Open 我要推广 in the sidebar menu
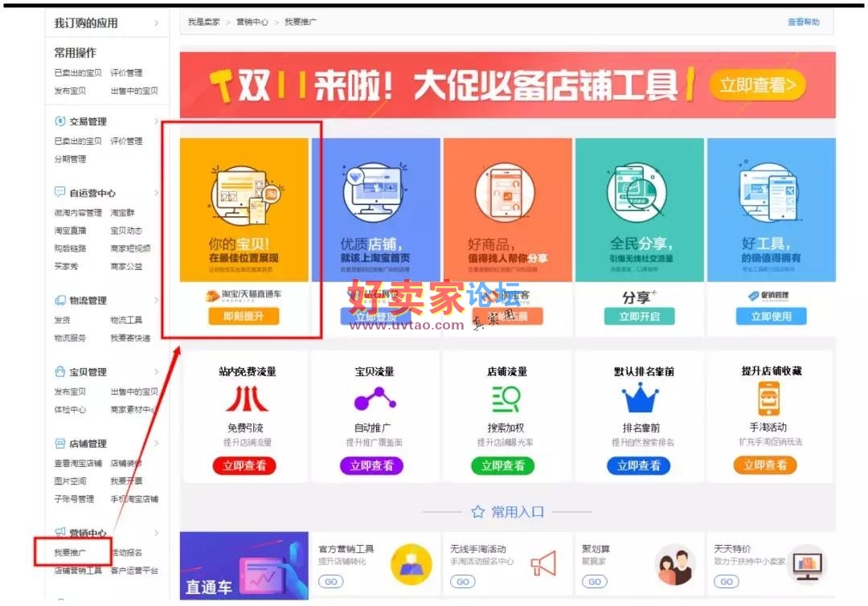 [71, 553]
